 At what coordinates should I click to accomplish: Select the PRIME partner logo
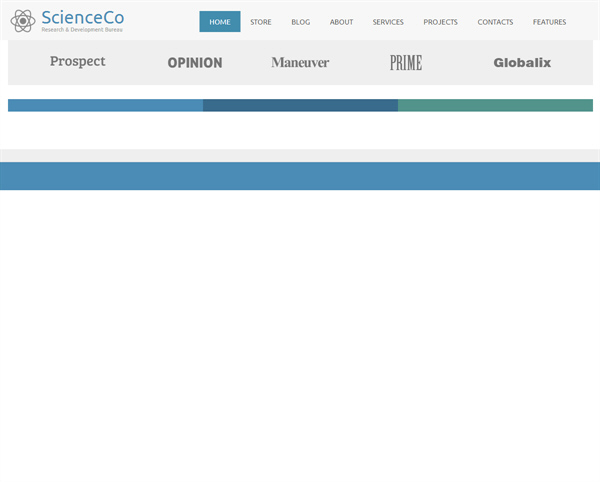(406, 63)
